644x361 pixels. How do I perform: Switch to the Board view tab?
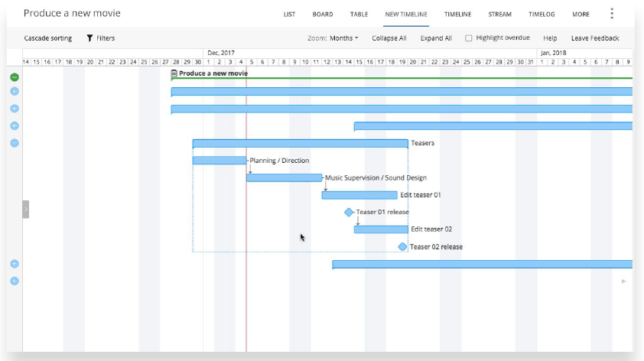pos(322,15)
